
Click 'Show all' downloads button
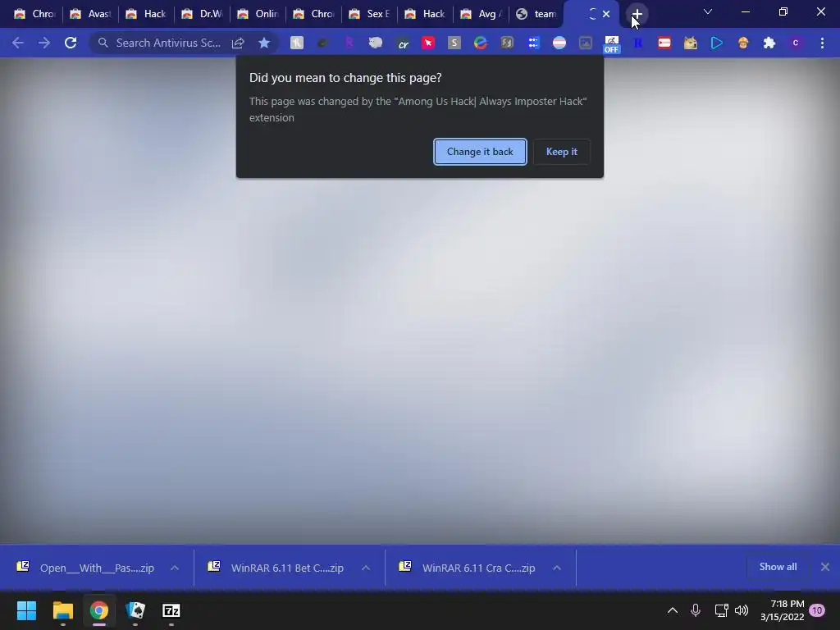pyautogui.click(x=778, y=567)
